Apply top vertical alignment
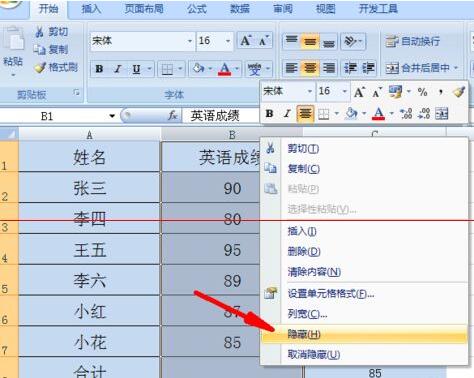The width and height of the screenshot is (474, 378). [x=291, y=41]
